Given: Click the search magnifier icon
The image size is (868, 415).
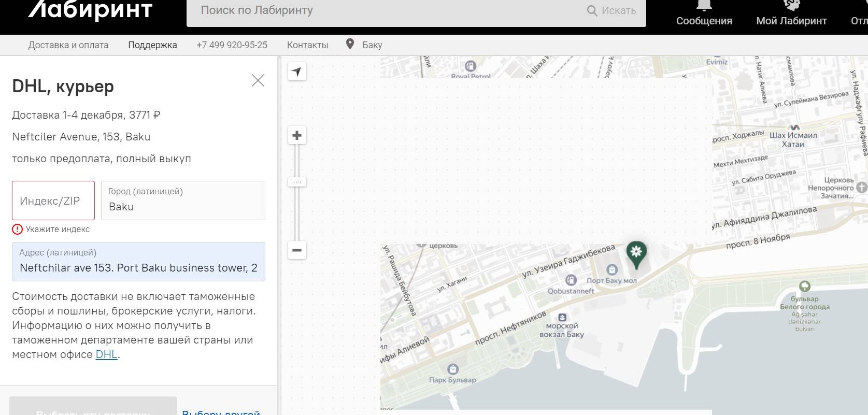Looking at the screenshot, I should (x=592, y=10).
